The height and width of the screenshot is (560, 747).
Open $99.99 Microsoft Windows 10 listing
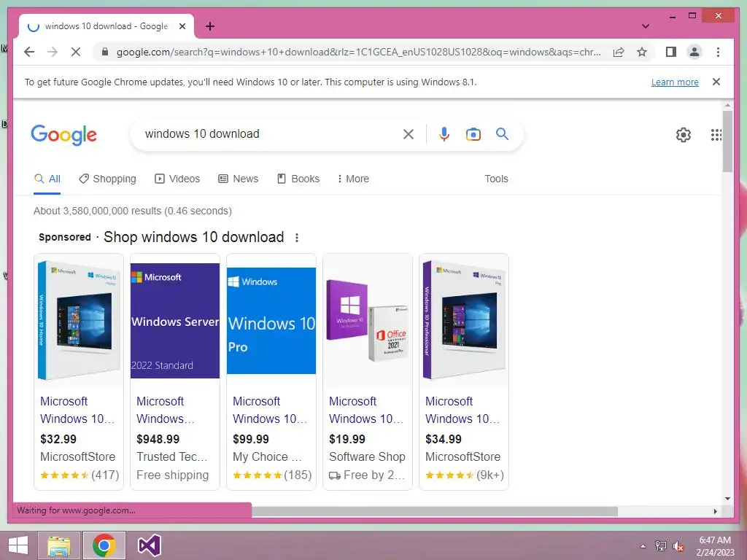coord(270,410)
